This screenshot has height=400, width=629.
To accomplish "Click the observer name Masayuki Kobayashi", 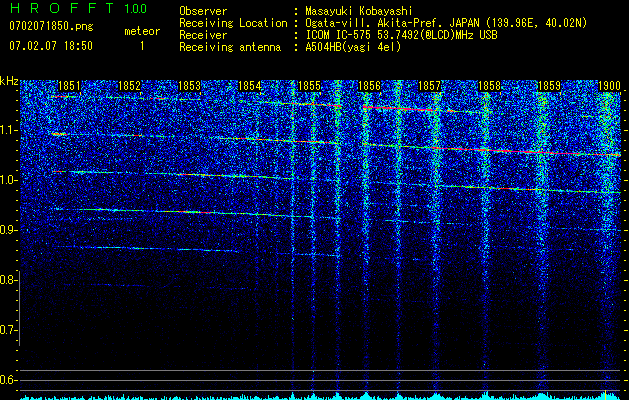I will click(x=359, y=12).
